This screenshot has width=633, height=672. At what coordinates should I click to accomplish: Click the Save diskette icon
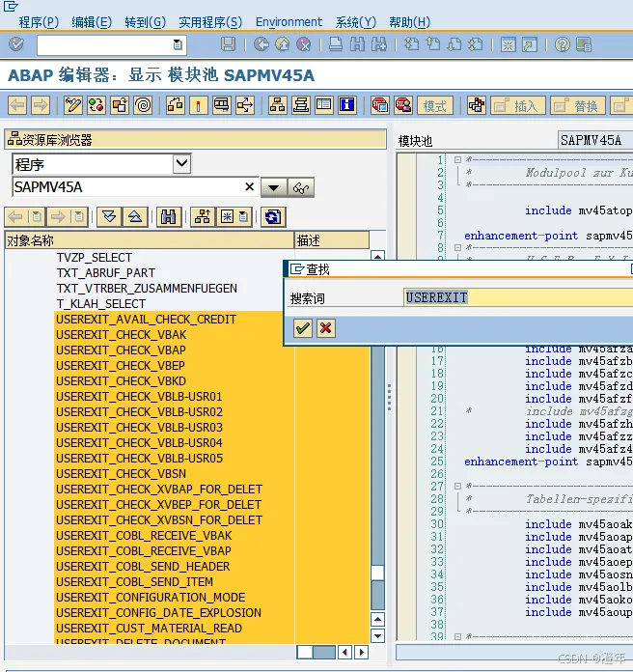pyautogui.click(x=228, y=44)
